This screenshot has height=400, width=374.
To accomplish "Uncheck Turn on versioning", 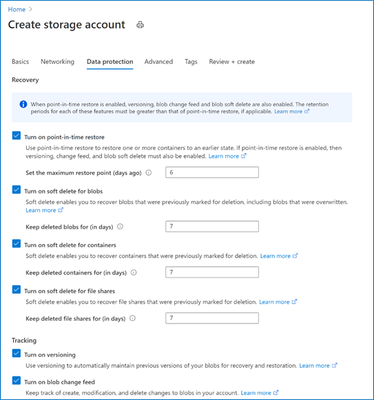I will click(x=16, y=353).
